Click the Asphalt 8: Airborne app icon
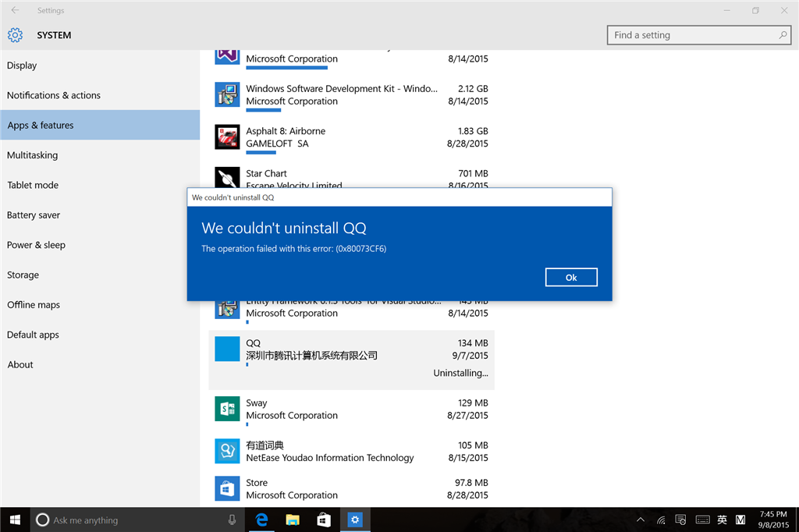Viewport: 799px width, 532px height. (227, 137)
